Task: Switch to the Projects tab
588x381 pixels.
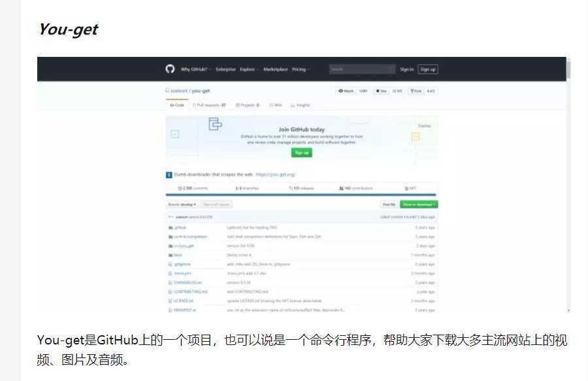Action: (x=248, y=105)
